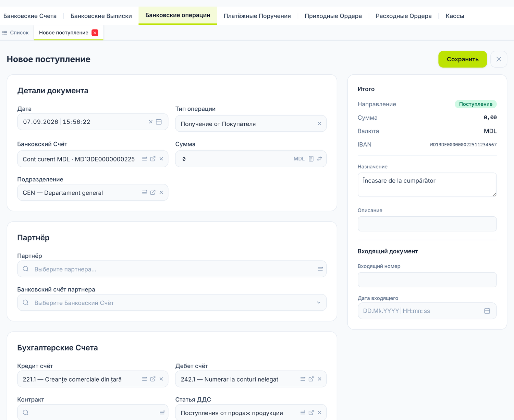
Task: Expand Банковский счёт партнера dropdown
Action: point(319,302)
